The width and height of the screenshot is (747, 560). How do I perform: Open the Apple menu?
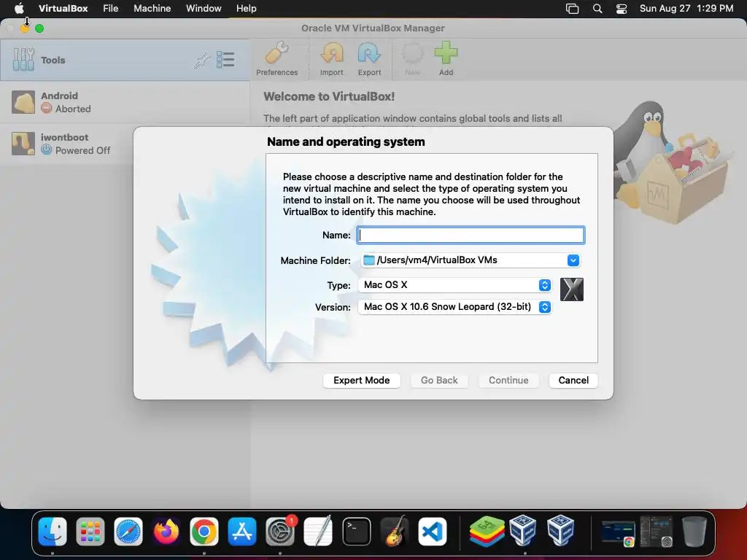click(19, 9)
